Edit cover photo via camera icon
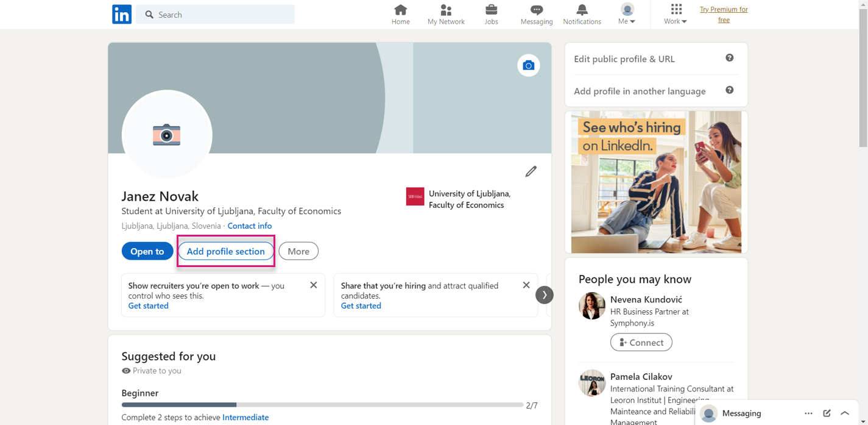Screen dimensions: 868x425 (528, 65)
